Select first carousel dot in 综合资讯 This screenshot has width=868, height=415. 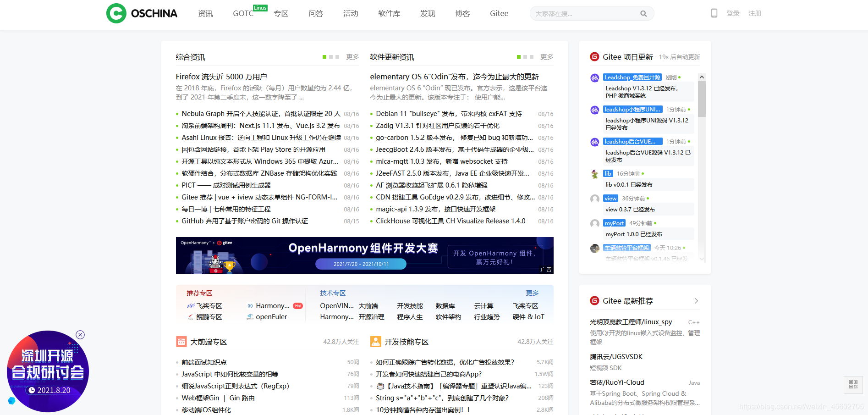coord(324,57)
